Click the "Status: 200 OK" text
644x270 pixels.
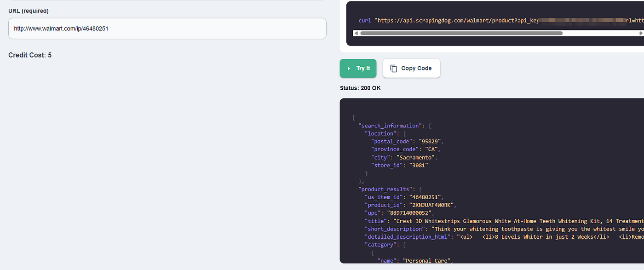(360, 88)
